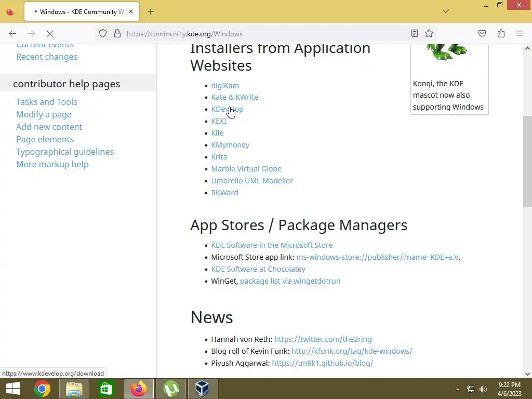Open the Krita link

219,157
